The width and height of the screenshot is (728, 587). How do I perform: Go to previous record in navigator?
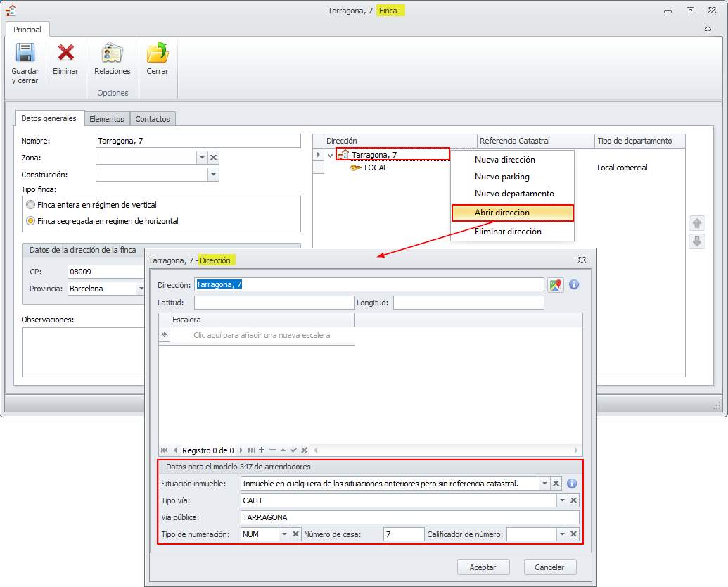pyautogui.click(x=175, y=450)
